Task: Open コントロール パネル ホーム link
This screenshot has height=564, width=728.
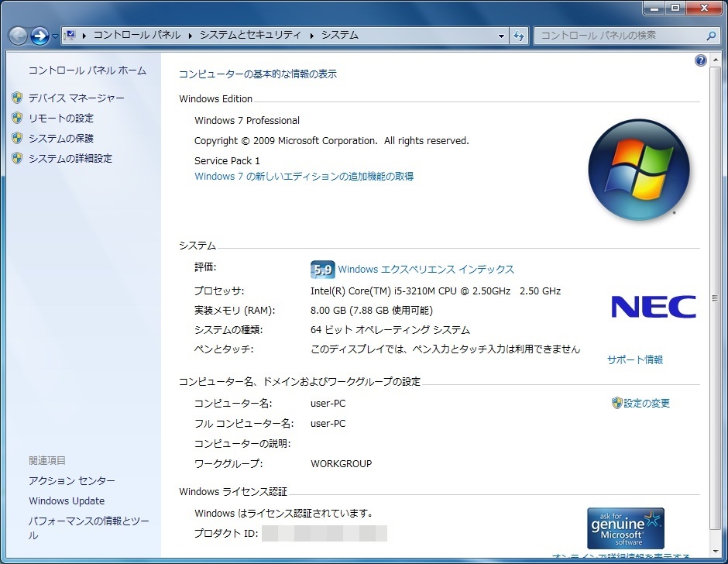Action: [88, 70]
